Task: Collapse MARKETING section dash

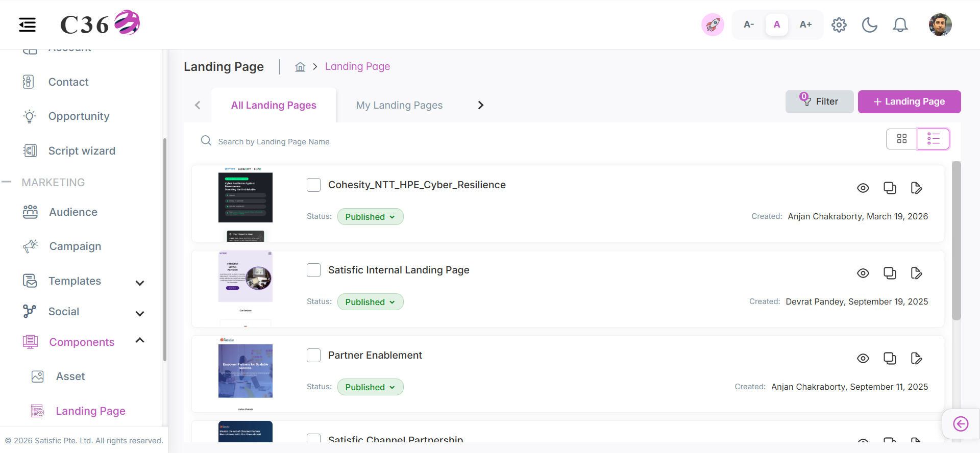Action: pos(6,182)
